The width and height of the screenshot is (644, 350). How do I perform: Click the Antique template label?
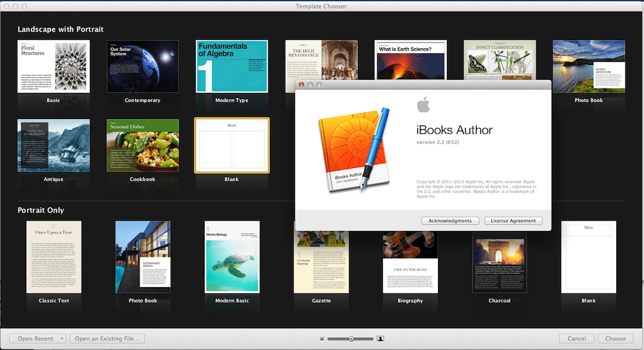coord(53,180)
